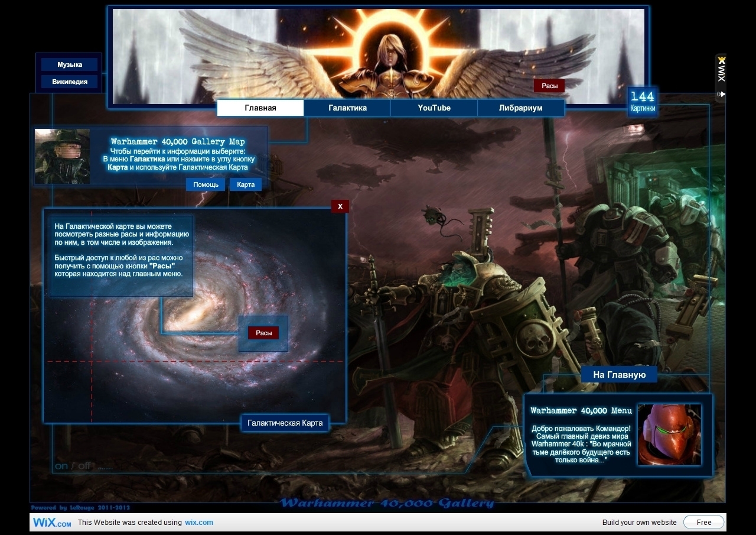
Task: Toggle the speaker sound icon
Action: tap(721, 94)
